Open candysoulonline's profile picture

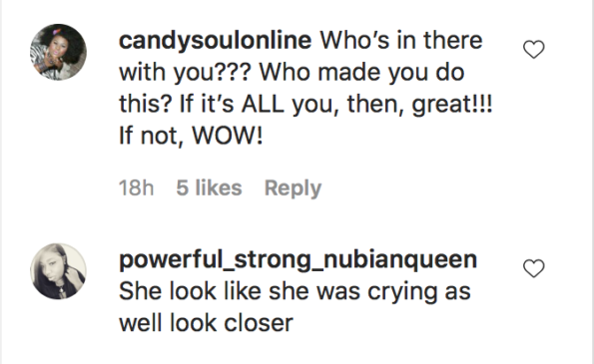pos(58,52)
